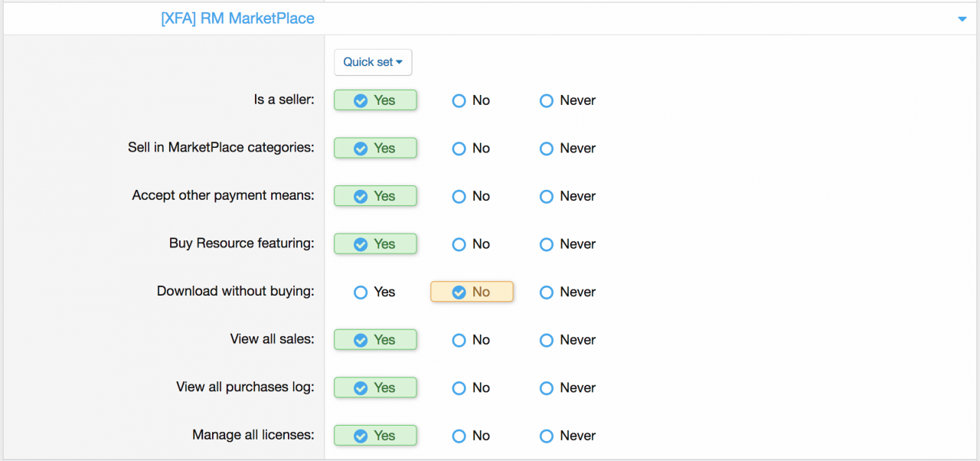Select Never for Buy Resource featuring
The width and height of the screenshot is (980, 461).
point(547,244)
